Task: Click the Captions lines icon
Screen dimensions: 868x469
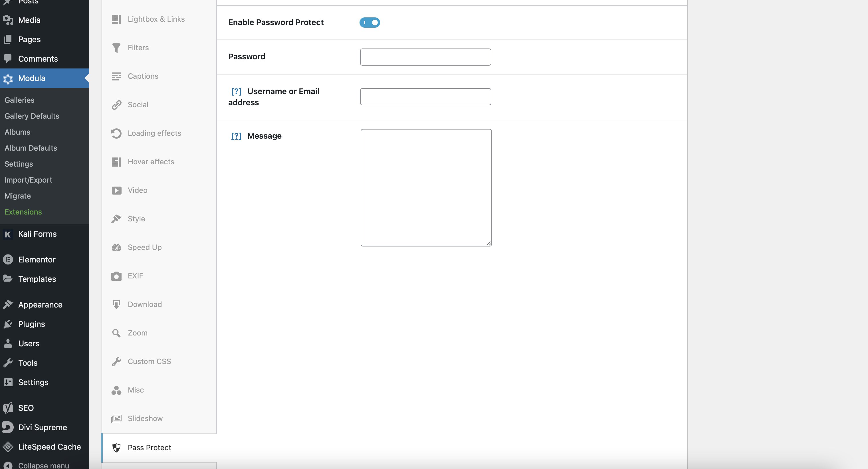Action: (116, 76)
